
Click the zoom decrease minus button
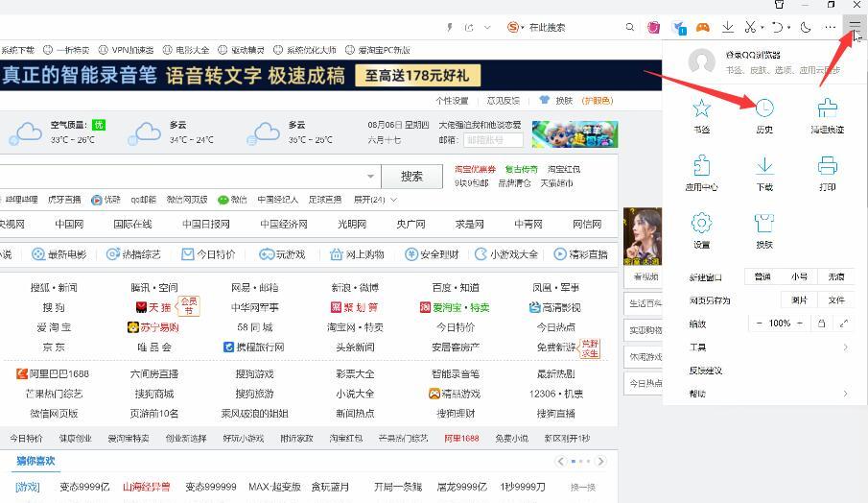coord(759,323)
